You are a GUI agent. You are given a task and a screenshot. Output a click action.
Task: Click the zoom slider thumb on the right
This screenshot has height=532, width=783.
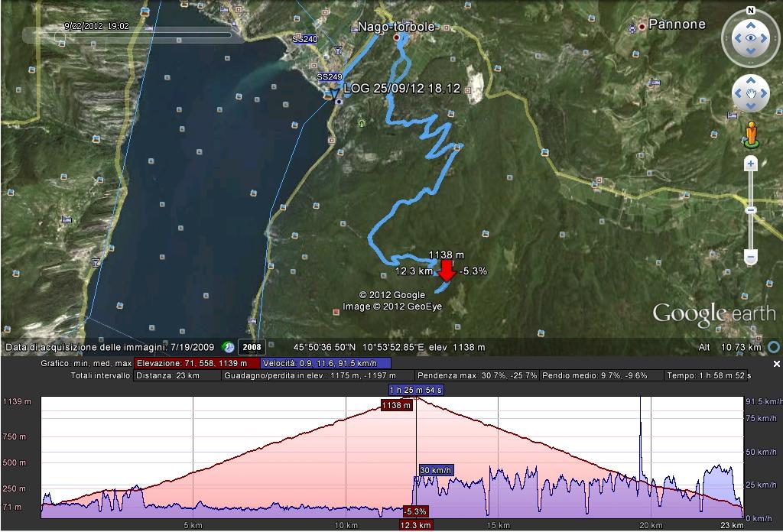tap(750, 211)
